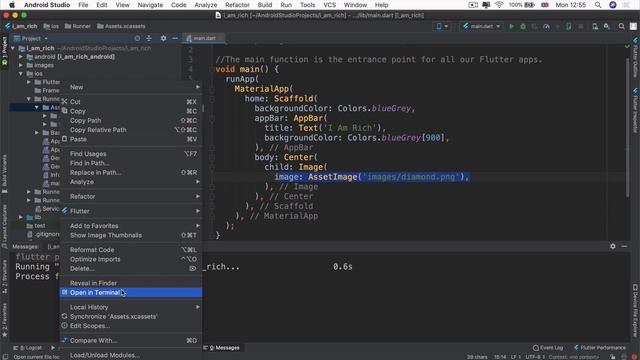
Task: Open the Device File Explorer side tab
Action: (x=635, y=311)
